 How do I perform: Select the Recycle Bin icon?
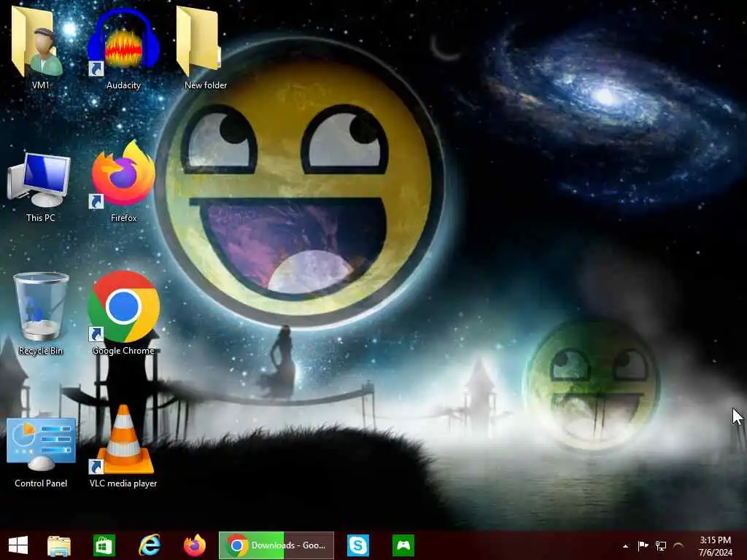(41, 306)
